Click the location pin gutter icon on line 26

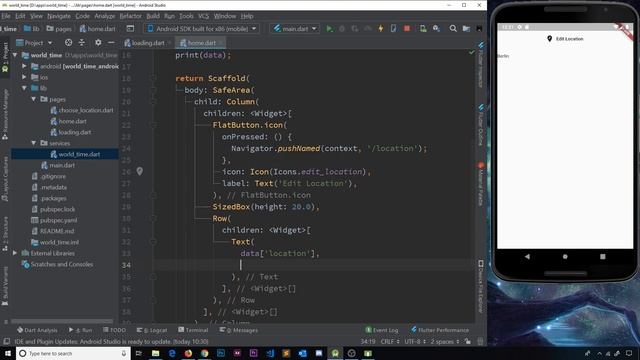coord(140,171)
